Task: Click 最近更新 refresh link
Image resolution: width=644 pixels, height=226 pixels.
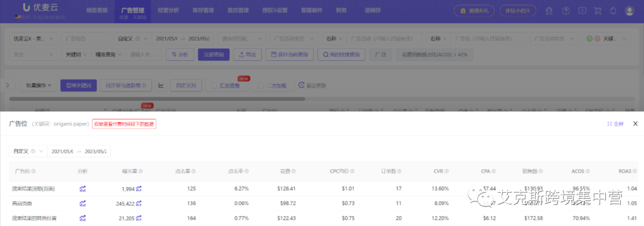Action: point(312,85)
